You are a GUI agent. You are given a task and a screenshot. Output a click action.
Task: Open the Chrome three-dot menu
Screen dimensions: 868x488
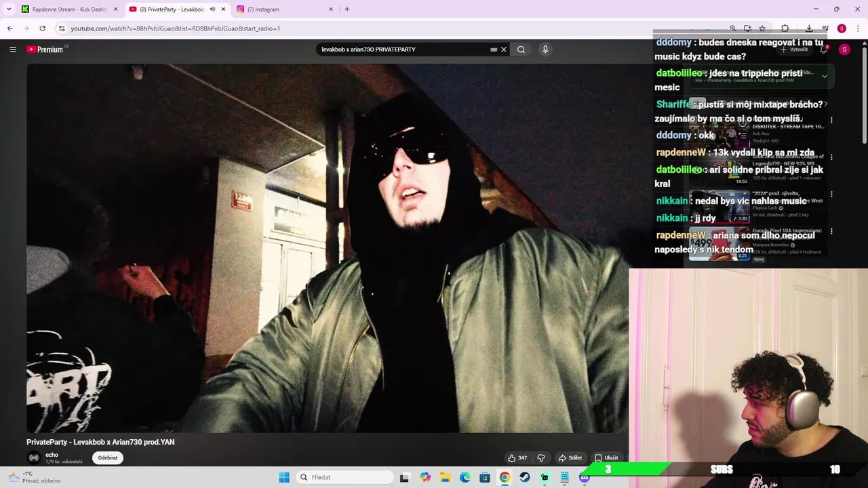click(x=858, y=28)
